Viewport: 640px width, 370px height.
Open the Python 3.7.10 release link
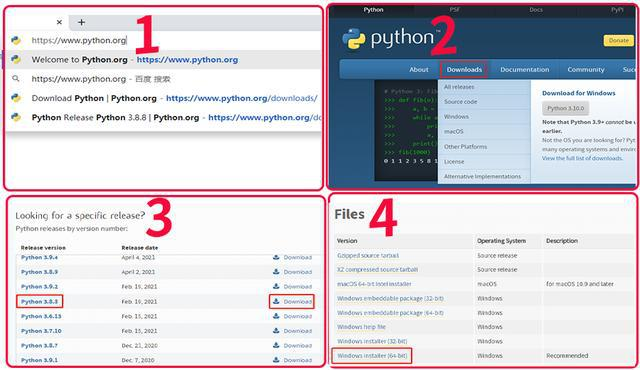click(x=41, y=331)
